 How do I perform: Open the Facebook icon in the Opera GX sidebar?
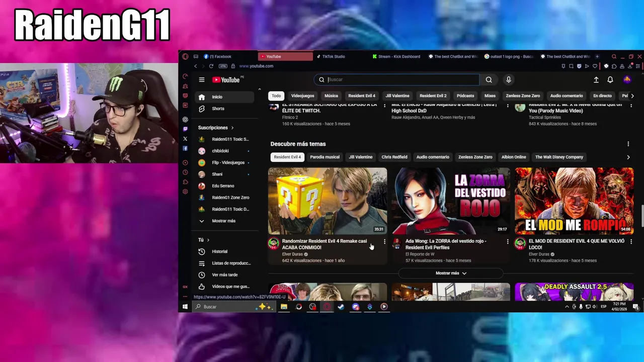(185, 148)
